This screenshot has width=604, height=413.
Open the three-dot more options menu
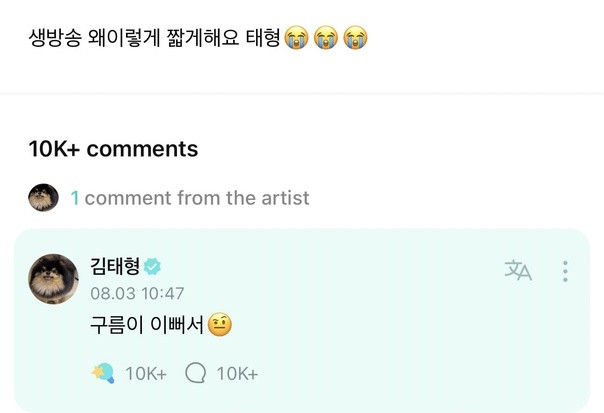click(x=565, y=271)
